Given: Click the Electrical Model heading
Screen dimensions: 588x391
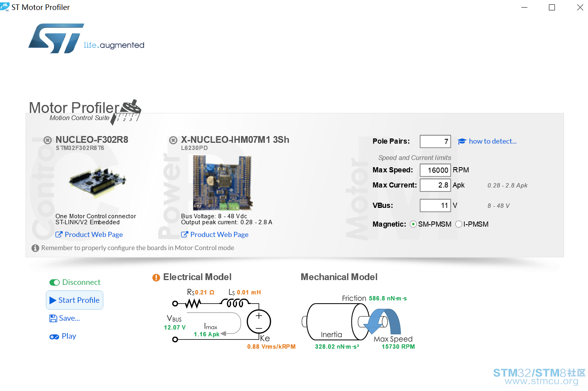Looking at the screenshot, I should (197, 277).
